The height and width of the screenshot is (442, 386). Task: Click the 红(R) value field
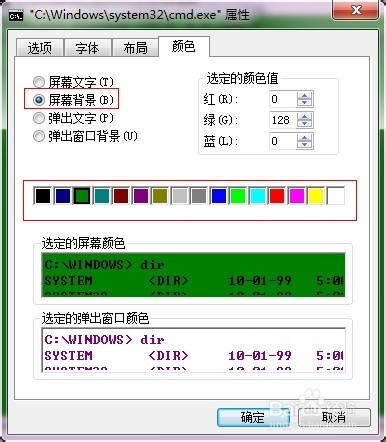pyautogui.click(x=283, y=99)
